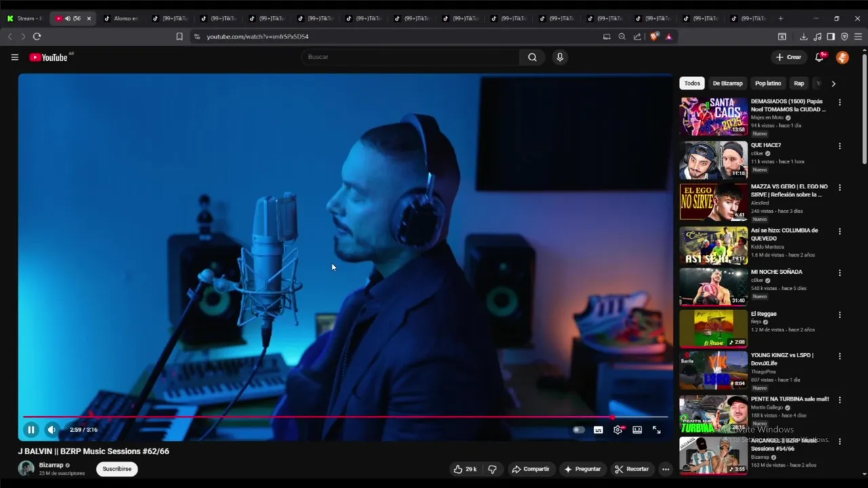Enter fullscreen mode
The image size is (868, 488).
656,430
